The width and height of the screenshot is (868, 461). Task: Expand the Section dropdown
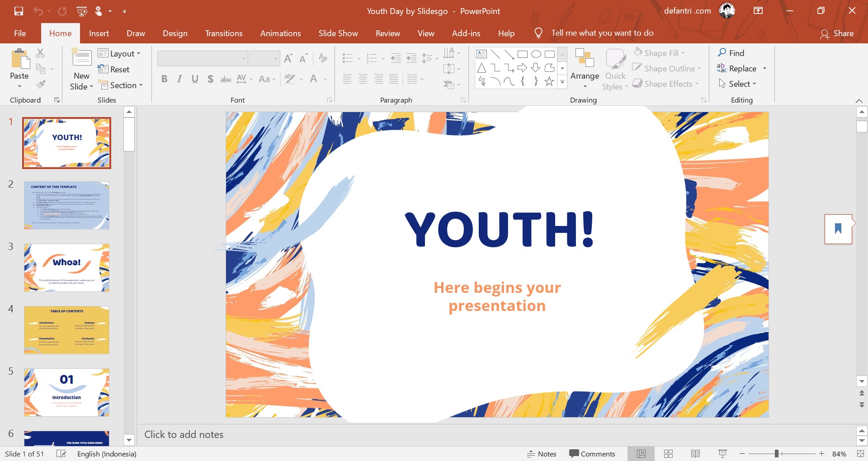click(x=121, y=85)
